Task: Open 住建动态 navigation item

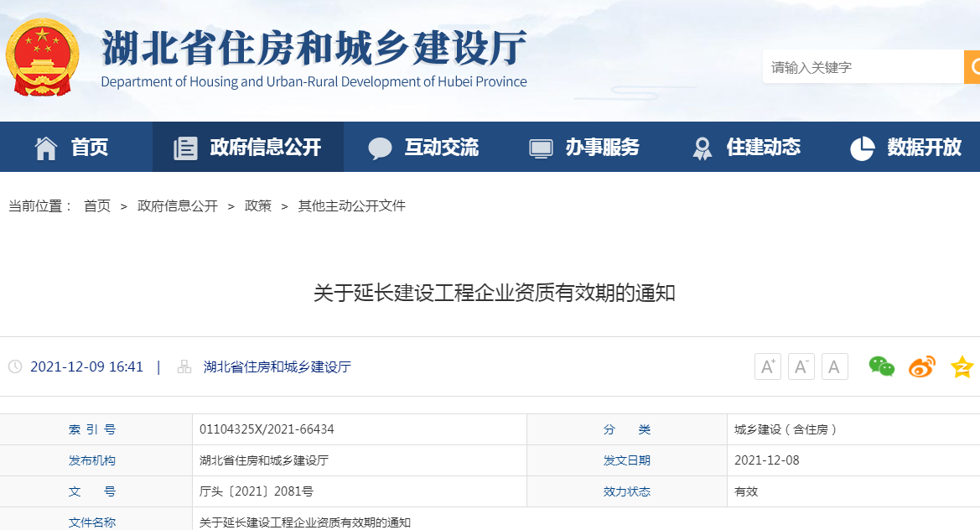Action: (745, 148)
